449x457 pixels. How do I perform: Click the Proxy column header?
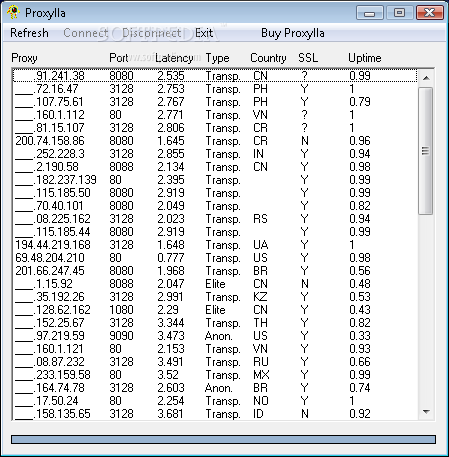click(24, 58)
